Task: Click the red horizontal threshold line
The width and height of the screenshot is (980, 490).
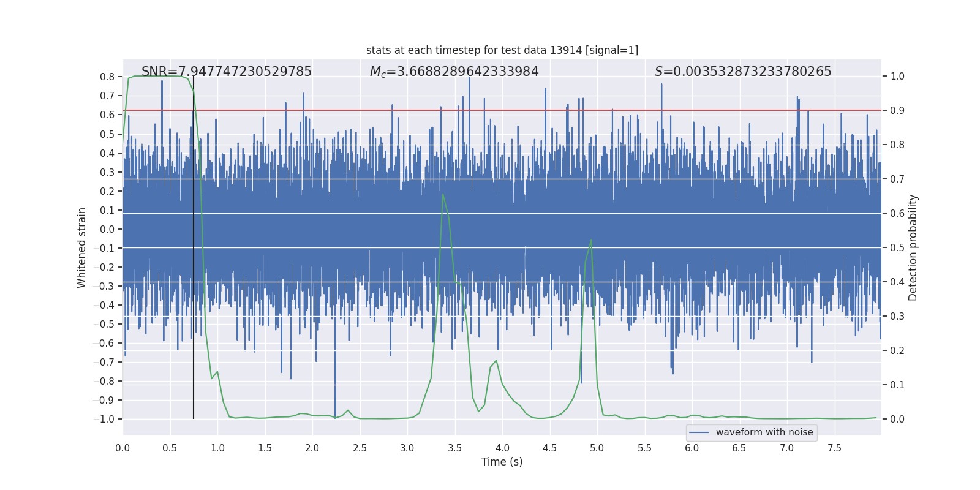Action: click(x=502, y=110)
